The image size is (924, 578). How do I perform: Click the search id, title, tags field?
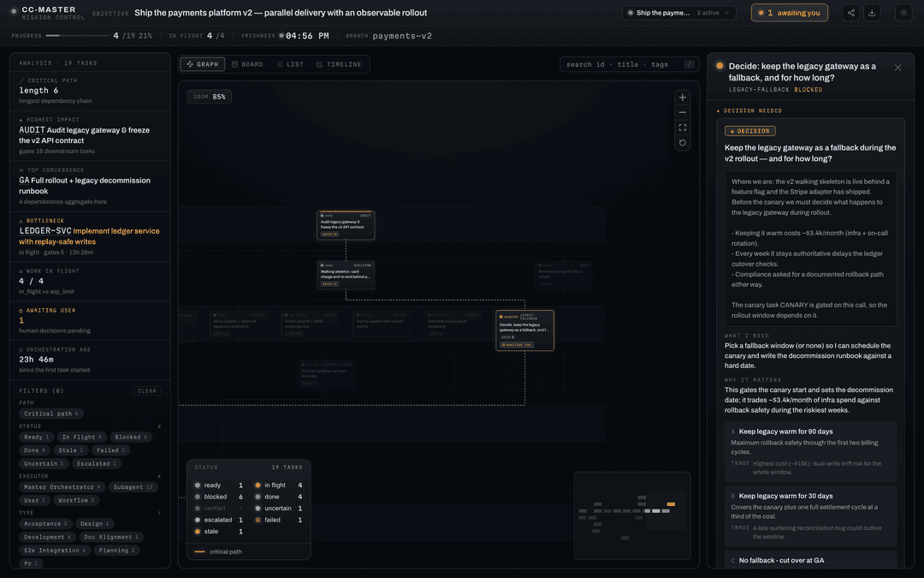click(x=629, y=64)
